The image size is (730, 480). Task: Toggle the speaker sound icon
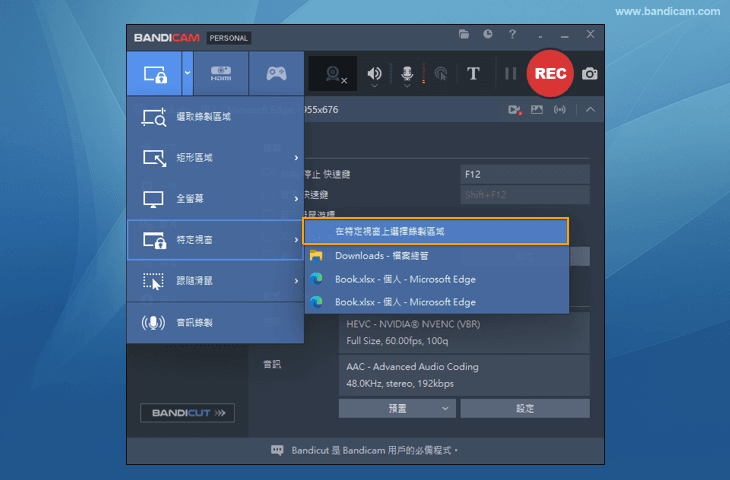(374, 73)
